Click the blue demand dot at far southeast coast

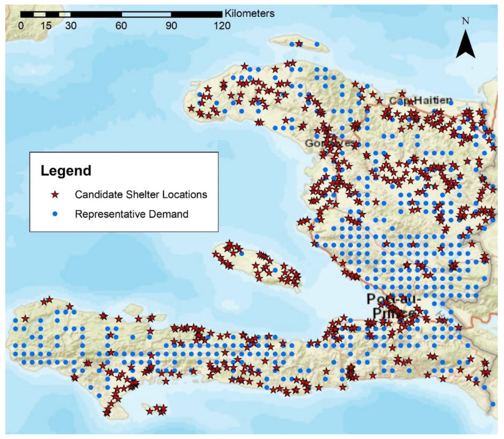(493, 404)
